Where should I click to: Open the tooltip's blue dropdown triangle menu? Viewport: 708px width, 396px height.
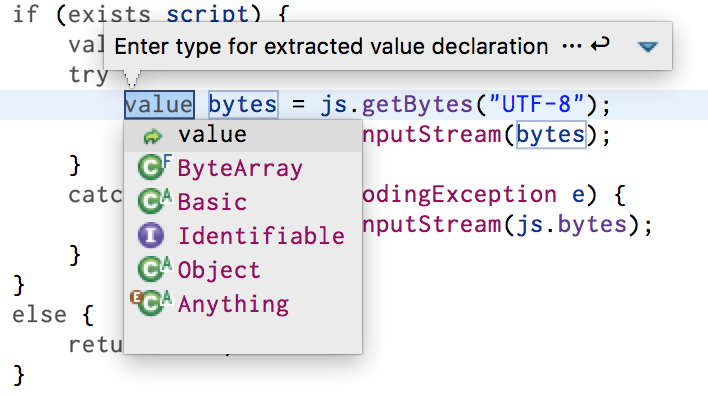point(647,47)
